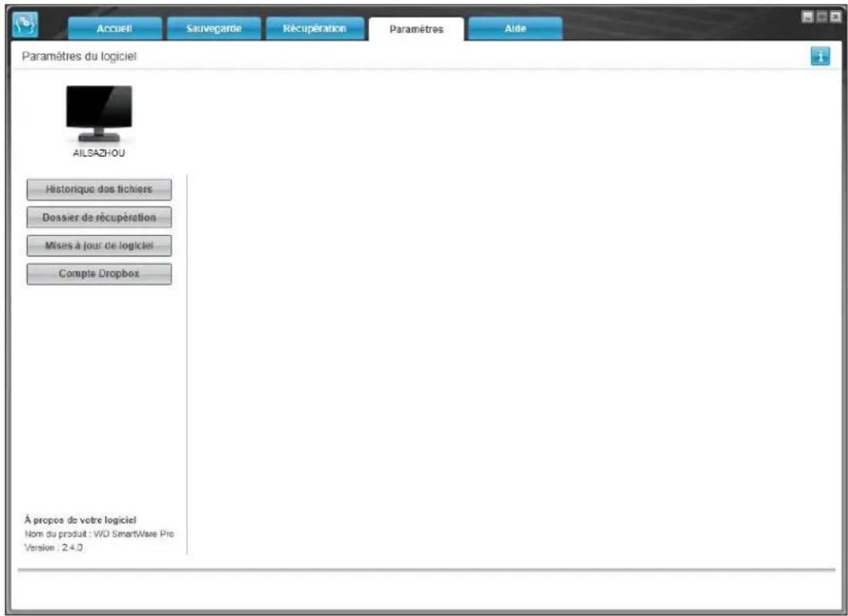
Task: Go to the Récupération tab
Action: [314, 29]
